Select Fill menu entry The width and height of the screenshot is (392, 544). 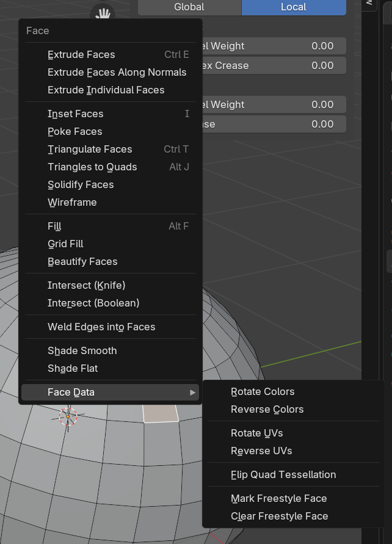(x=111, y=226)
